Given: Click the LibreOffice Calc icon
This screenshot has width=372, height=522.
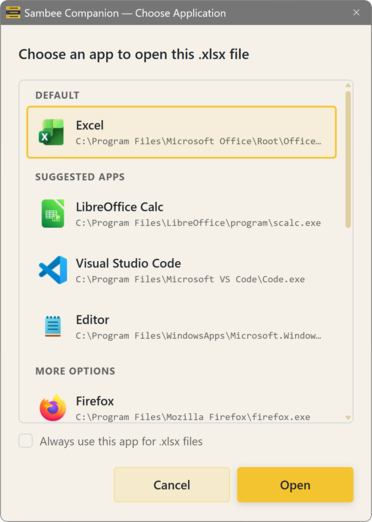Looking at the screenshot, I should 53,214.
